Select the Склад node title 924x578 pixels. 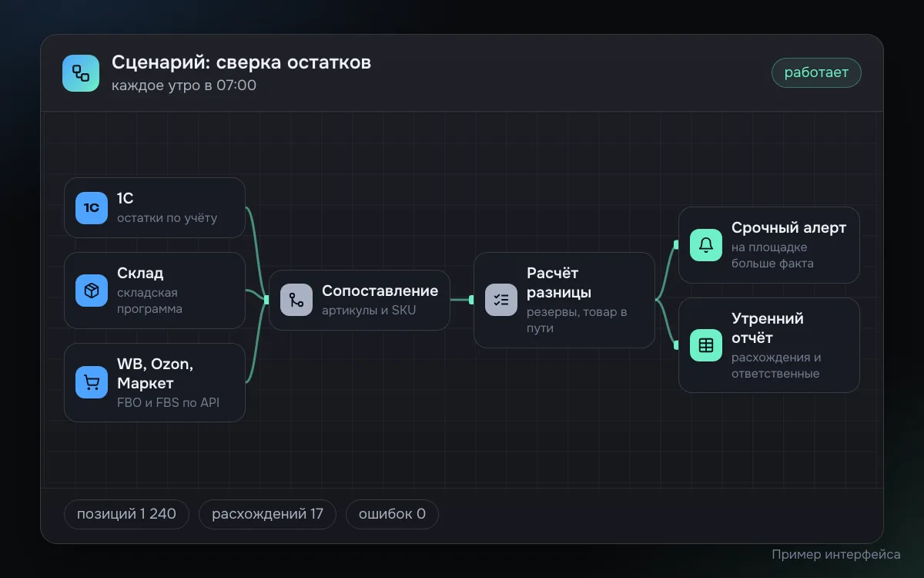[x=140, y=274]
